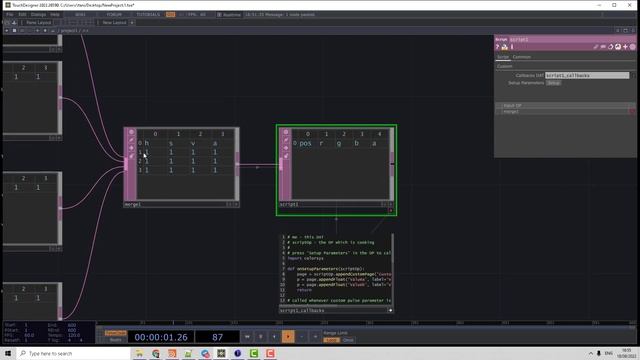Open the comment icon in parameter header
The height and width of the screenshot is (360, 640).
click(x=603, y=47)
